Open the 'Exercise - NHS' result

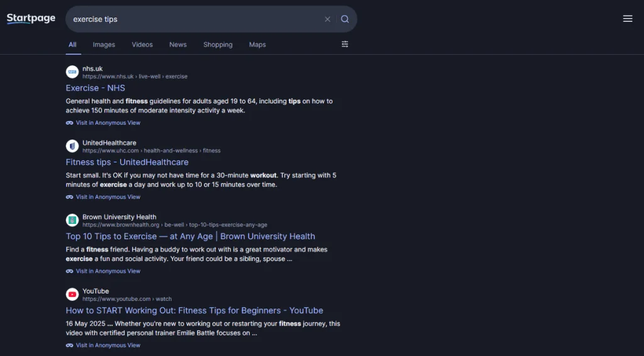(x=96, y=88)
